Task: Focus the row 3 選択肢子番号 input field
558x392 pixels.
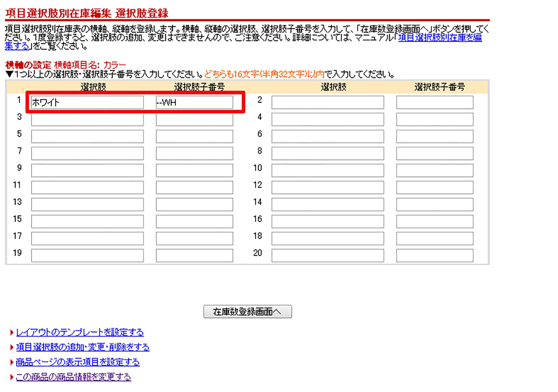Action: [194, 119]
